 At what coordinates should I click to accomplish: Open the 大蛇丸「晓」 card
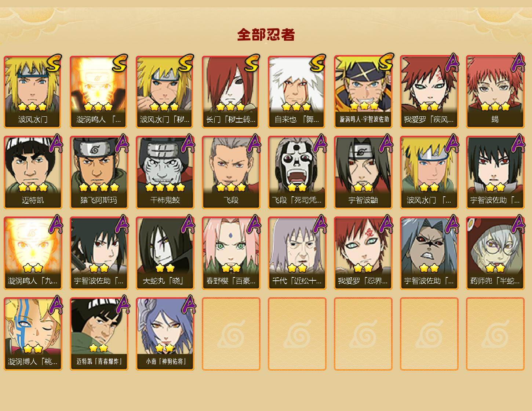click(x=165, y=253)
